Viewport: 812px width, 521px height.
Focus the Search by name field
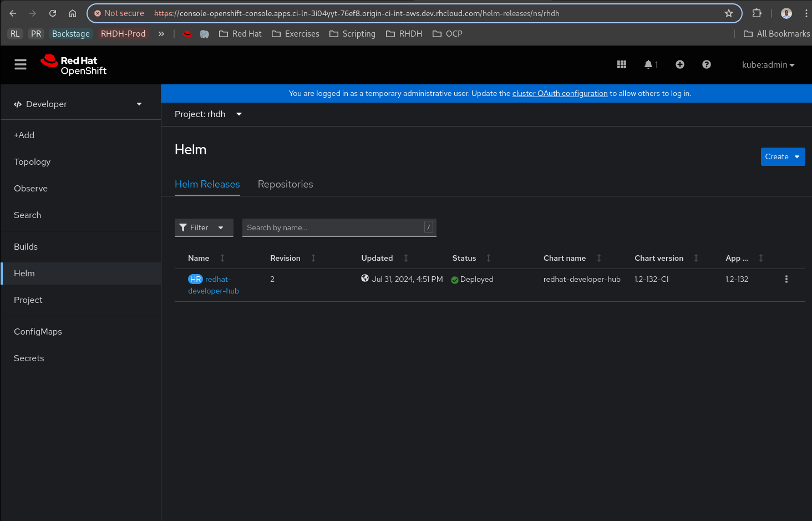[339, 228]
